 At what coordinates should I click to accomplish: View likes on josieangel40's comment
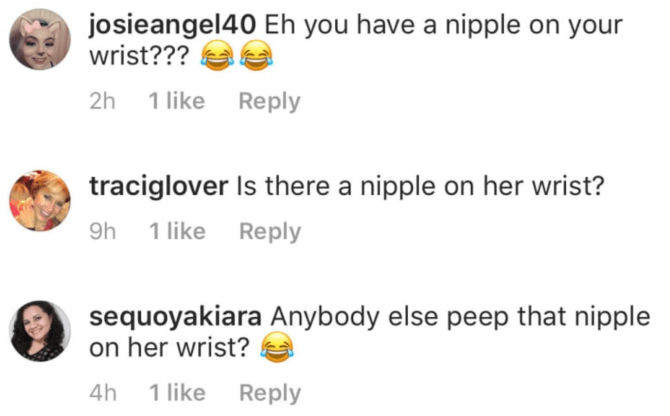click(176, 101)
